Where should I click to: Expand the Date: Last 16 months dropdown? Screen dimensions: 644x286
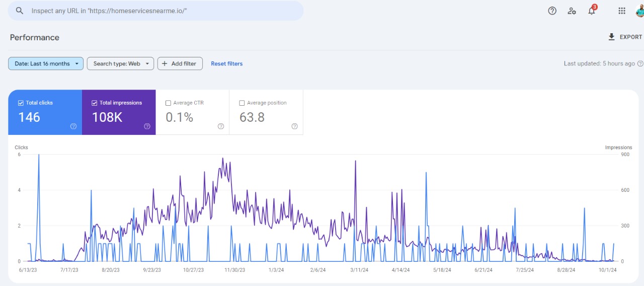point(46,63)
